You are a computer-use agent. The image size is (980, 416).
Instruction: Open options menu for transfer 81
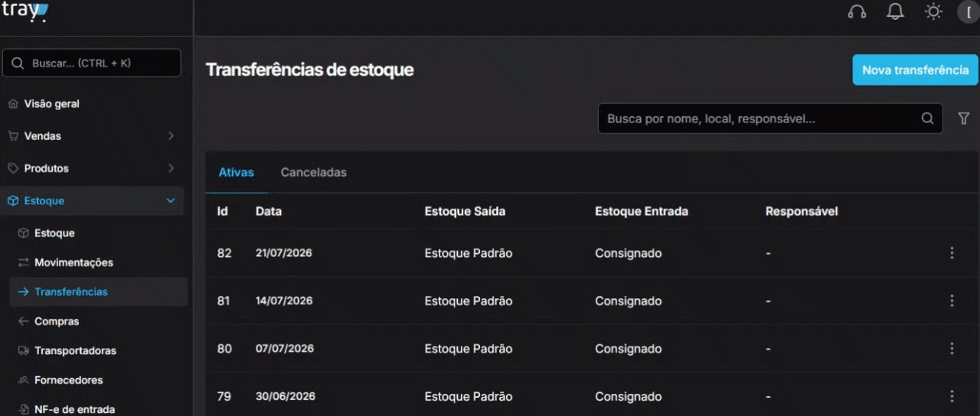[952, 301]
